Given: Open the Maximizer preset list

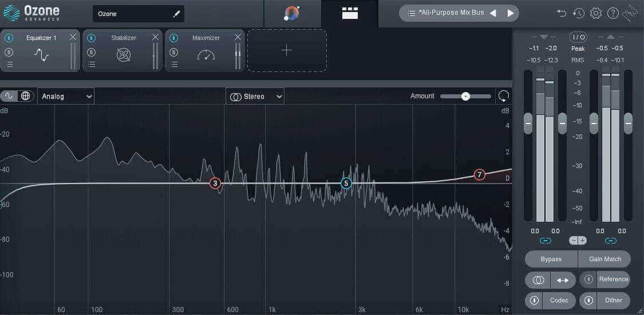Looking at the screenshot, I should pos(174,64).
